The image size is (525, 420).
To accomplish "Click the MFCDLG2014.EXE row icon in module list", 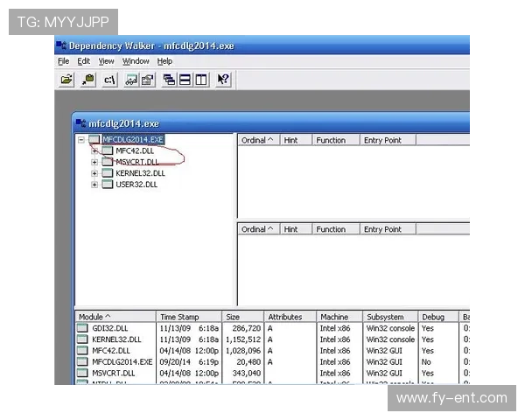I will pos(82,361).
